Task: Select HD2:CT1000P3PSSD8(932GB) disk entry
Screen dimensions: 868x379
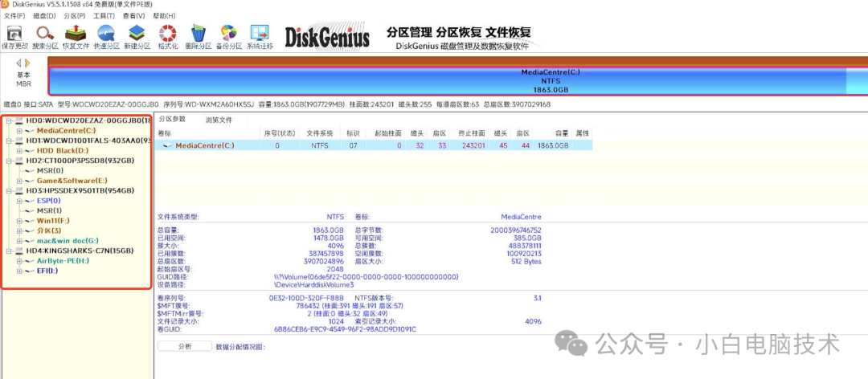Action: [x=80, y=161]
